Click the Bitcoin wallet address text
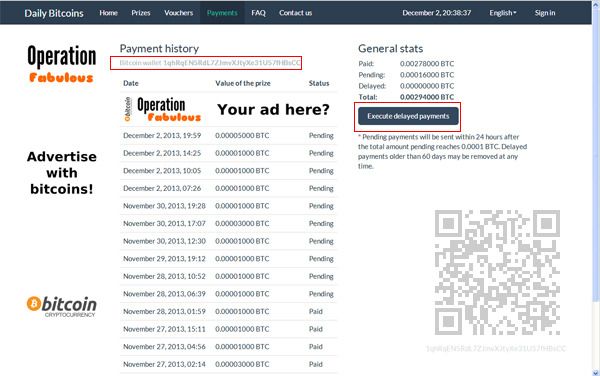The height and width of the screenshot is (376, 600). (x=210, y=63)
